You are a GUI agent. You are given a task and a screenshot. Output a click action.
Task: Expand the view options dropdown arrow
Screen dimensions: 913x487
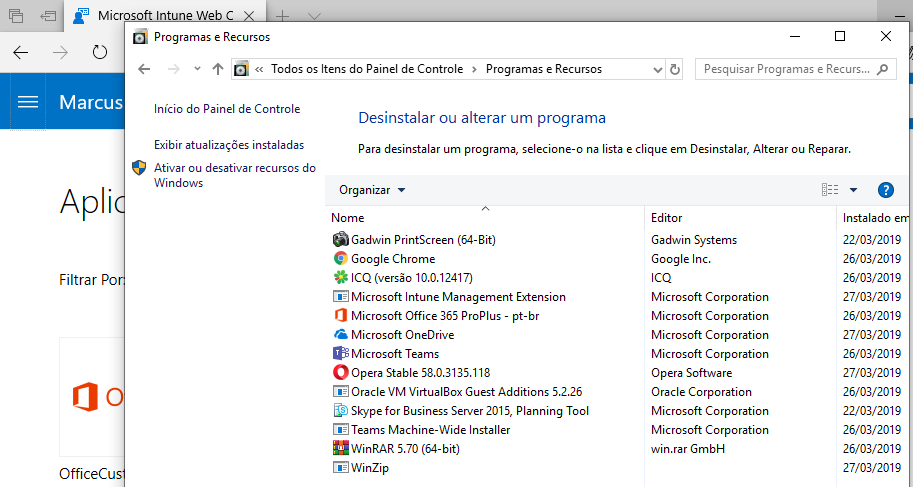[853, 190]
